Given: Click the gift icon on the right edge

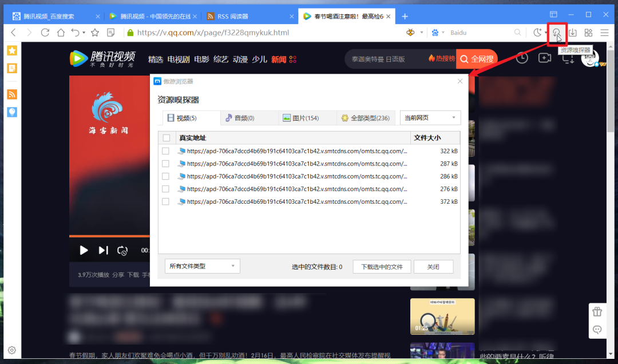Looking at the screenshot, I should click(x=597, y=312).
